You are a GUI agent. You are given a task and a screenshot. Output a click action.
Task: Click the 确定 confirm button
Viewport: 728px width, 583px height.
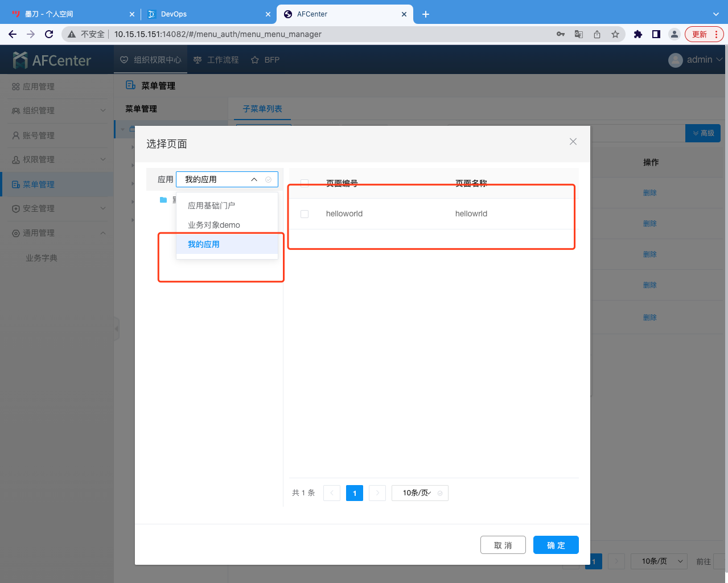[556, 545]
